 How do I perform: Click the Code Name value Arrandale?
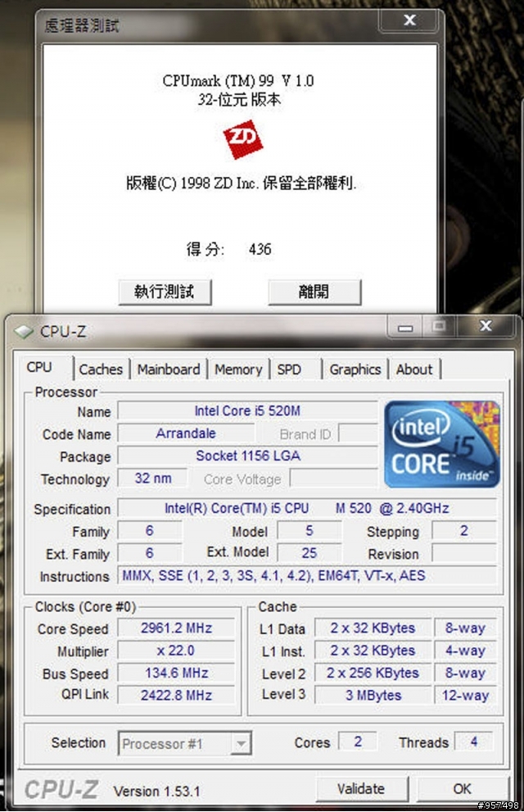(186, 433)
